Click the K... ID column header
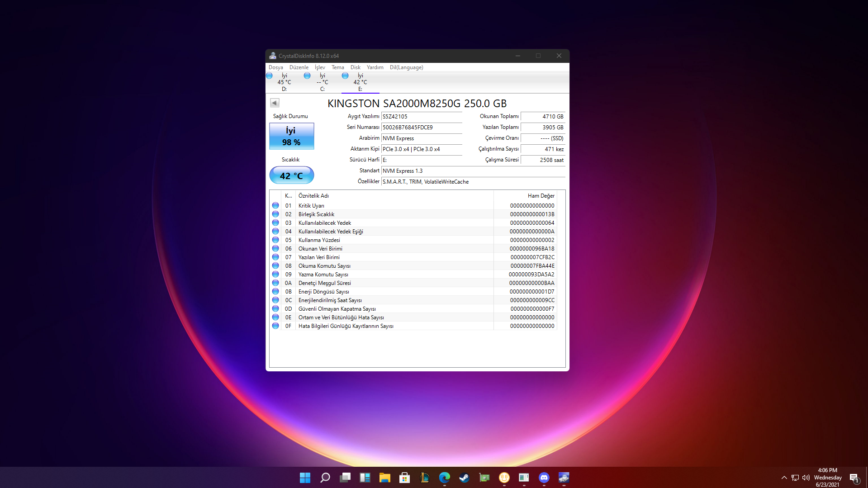The image size is (868, 488). tap(289, 196)
